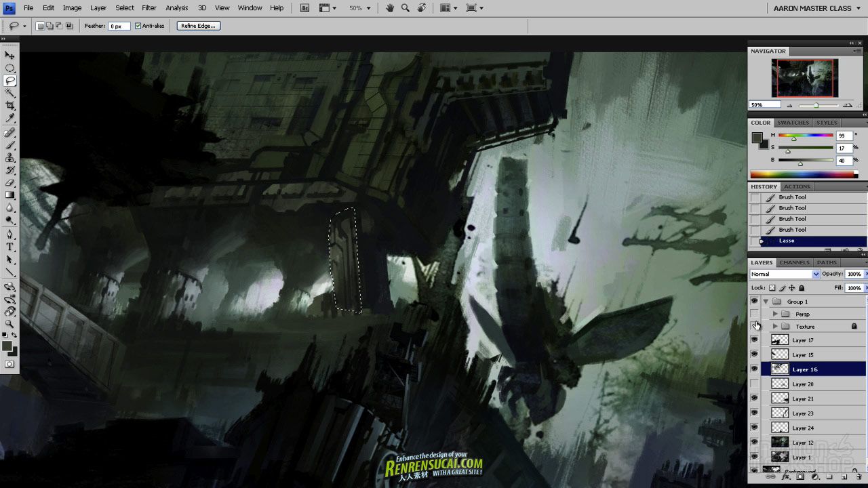Screen dimensions: 868x488
Task: Open the Image menu
Action: (x=72, y=8)
